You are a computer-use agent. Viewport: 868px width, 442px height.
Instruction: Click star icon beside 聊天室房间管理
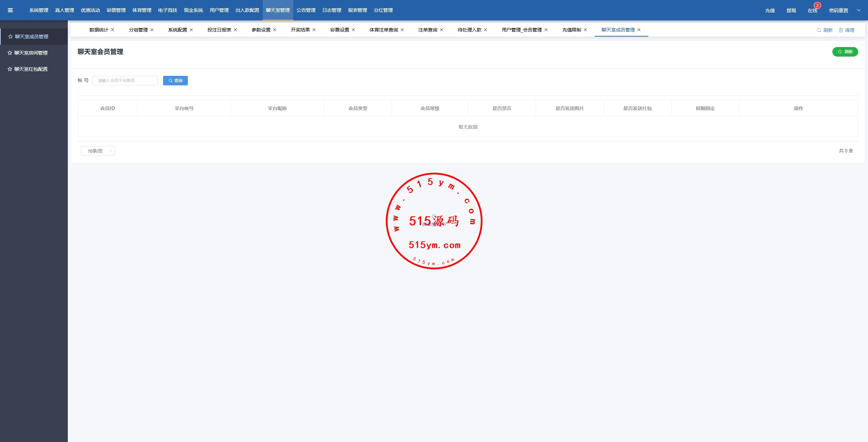(x=10, y=53)
